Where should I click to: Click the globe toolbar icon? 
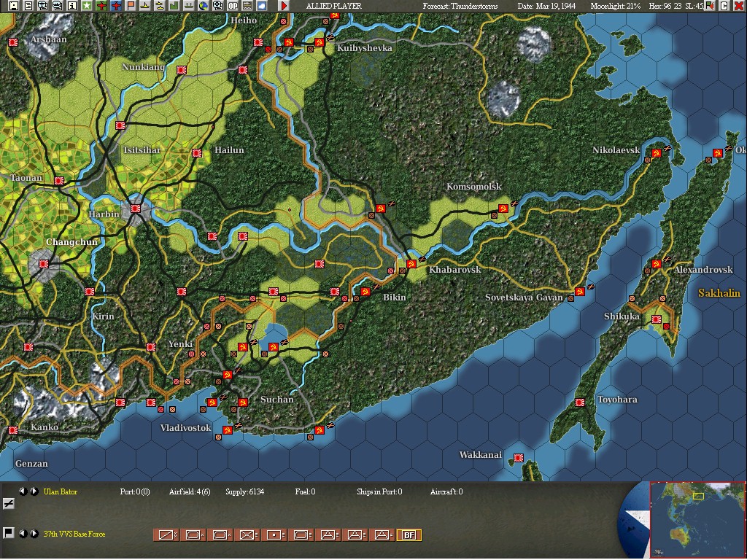[204, 6]
